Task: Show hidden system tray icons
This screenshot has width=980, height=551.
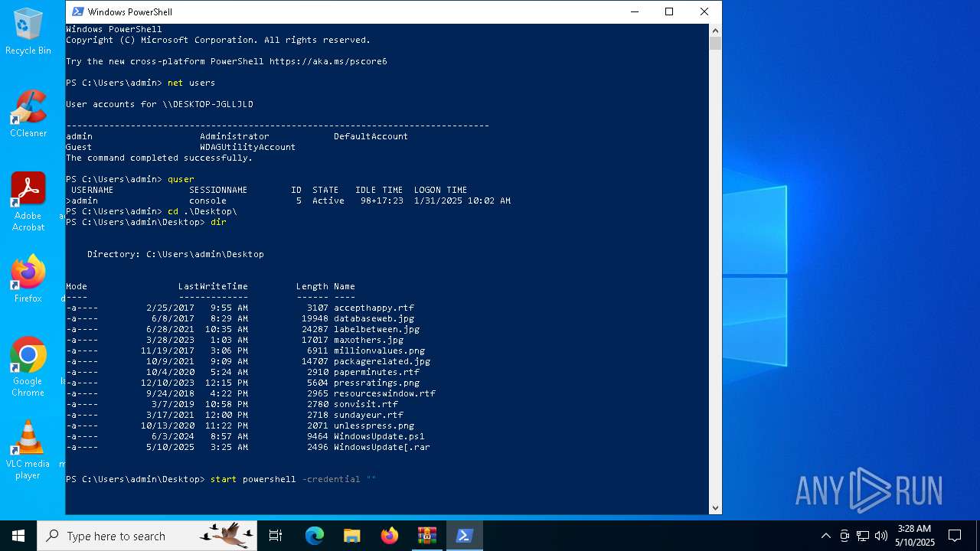Action: pyautogui.click(x=825, y=536)
